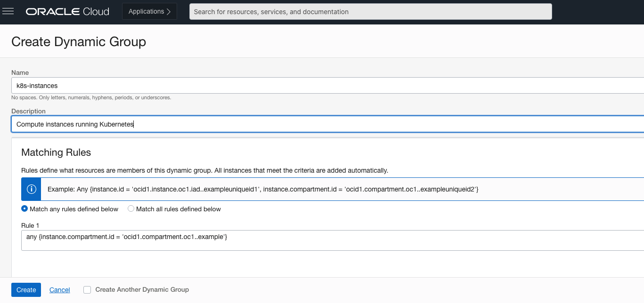Click the resources search bar
The height and width of the screenshot is (303, 644).
tap(371, 11)
